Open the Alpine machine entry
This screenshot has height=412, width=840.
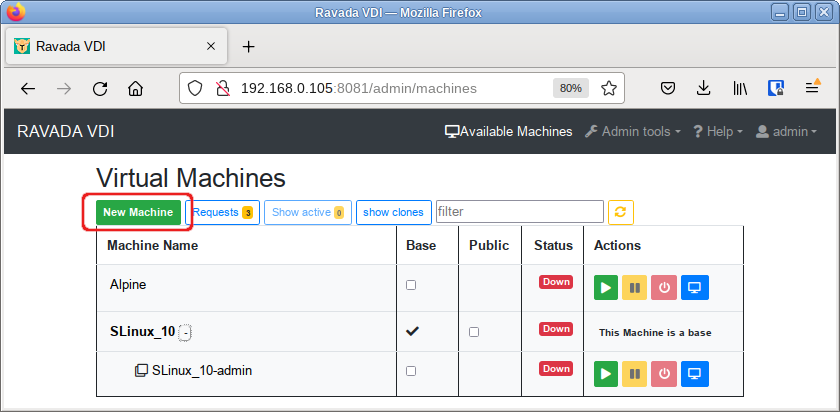coord(128,284)
